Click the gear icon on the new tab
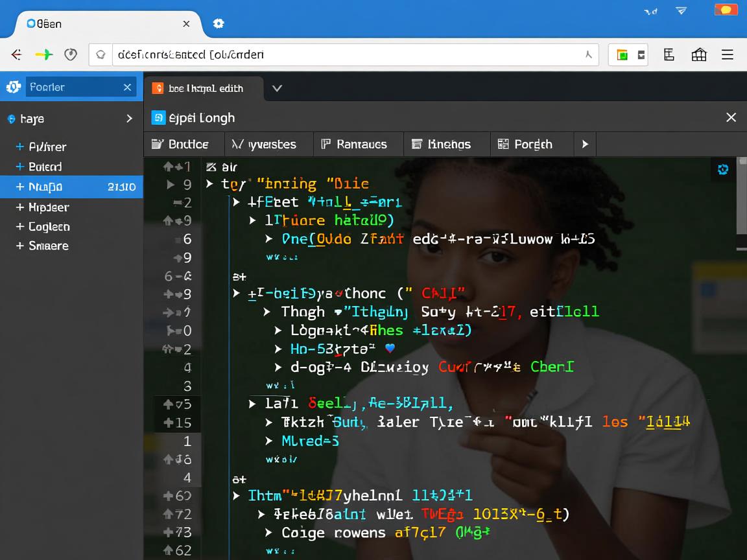Image resolution: width=747 pixels, height=560 pixels. coord(219,23)
